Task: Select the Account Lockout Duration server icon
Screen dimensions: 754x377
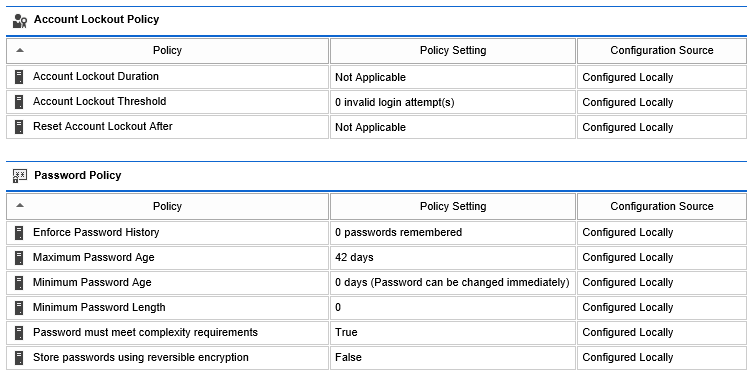Action: tap(19, 77)
